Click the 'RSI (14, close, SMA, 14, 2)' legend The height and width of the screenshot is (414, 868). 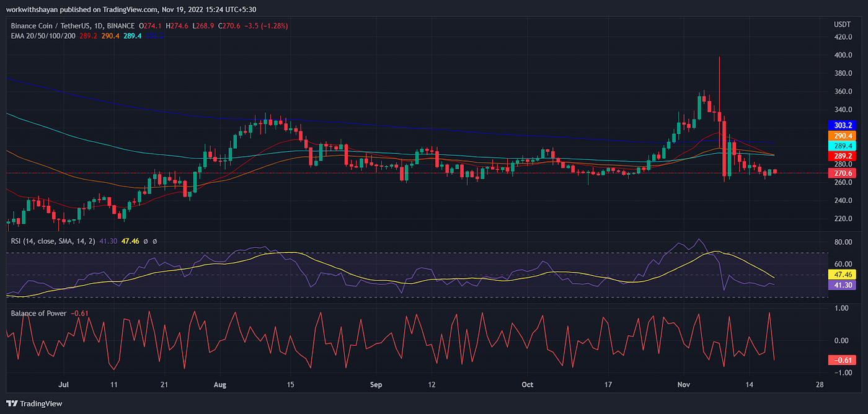[x=53, y=241]
